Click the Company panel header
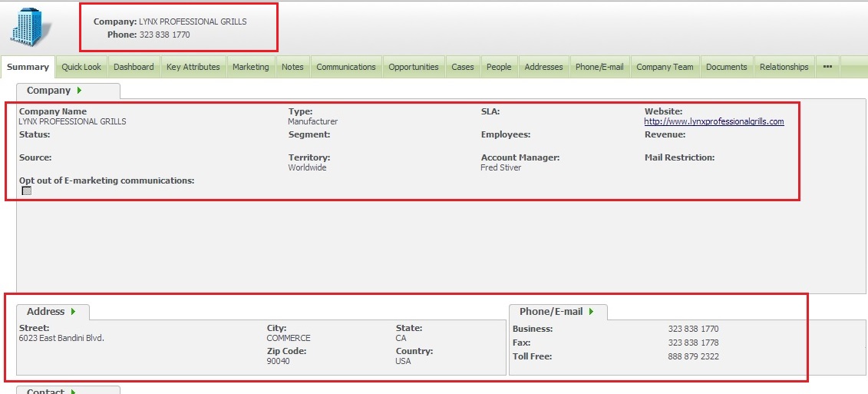Viewport: 868px width, 394px height. tap(48, 91)
